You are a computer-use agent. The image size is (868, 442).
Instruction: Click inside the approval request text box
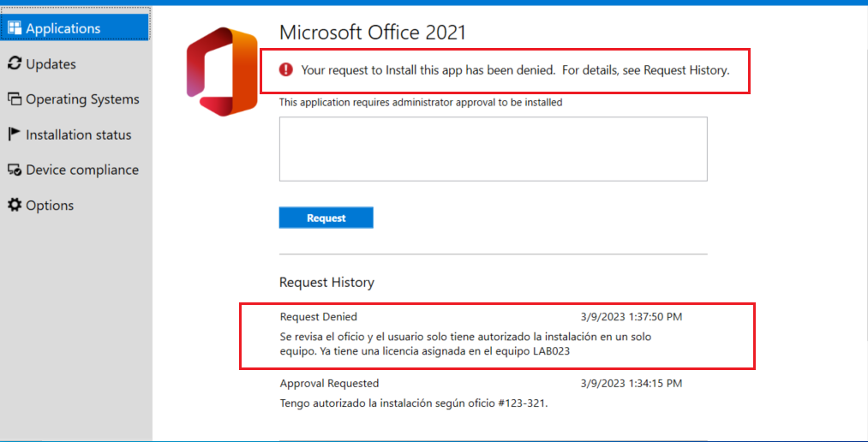coord(494,148)
